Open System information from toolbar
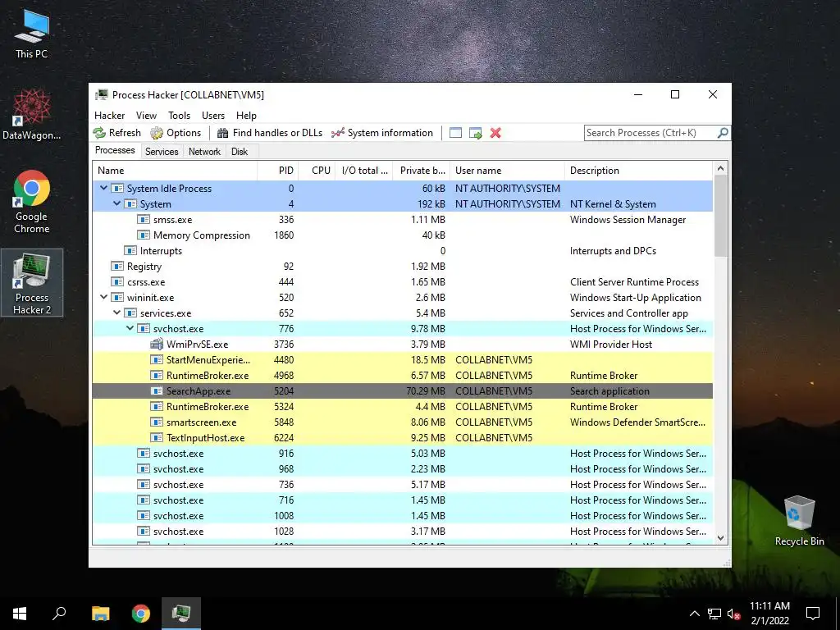 tap(382, 133)
